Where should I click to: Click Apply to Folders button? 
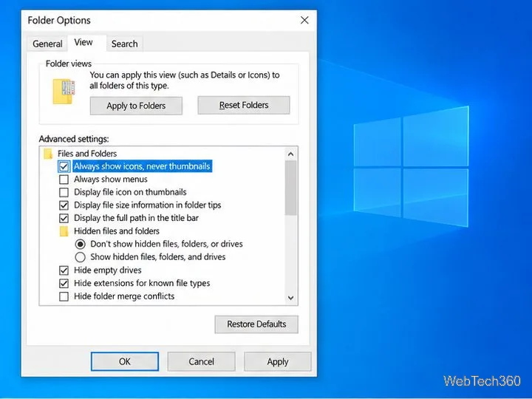tap(136, 106)
